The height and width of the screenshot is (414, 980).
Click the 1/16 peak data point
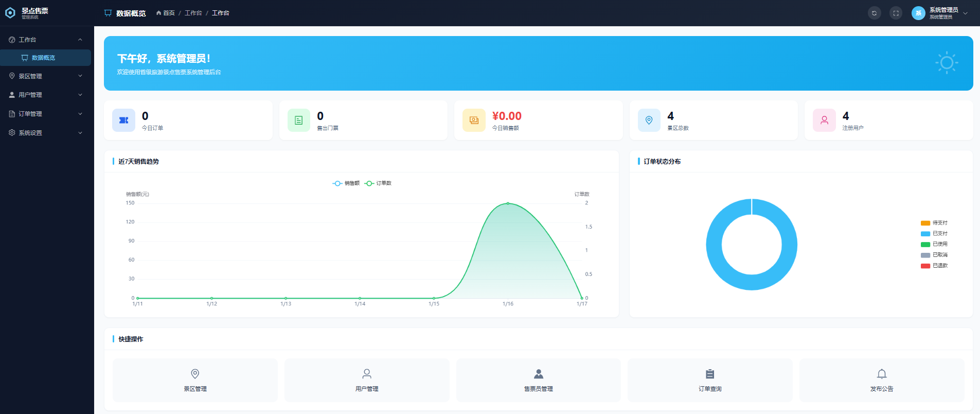click(508, 203)
